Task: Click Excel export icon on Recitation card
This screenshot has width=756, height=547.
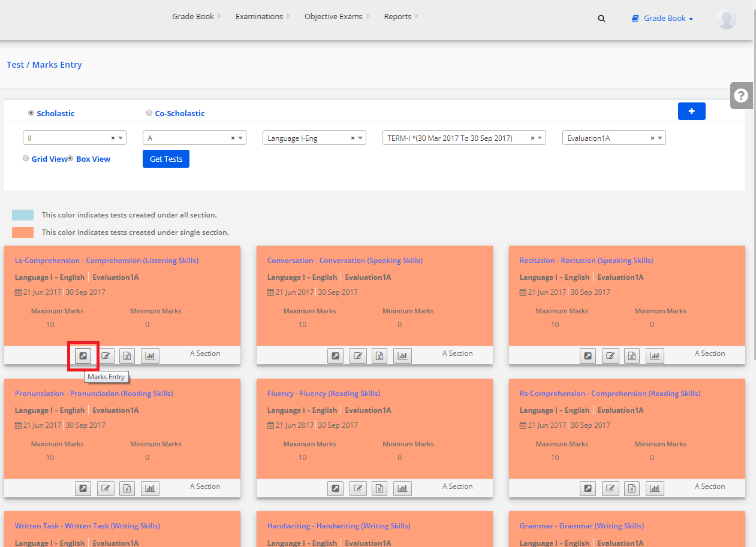Action: coord(632,356)
